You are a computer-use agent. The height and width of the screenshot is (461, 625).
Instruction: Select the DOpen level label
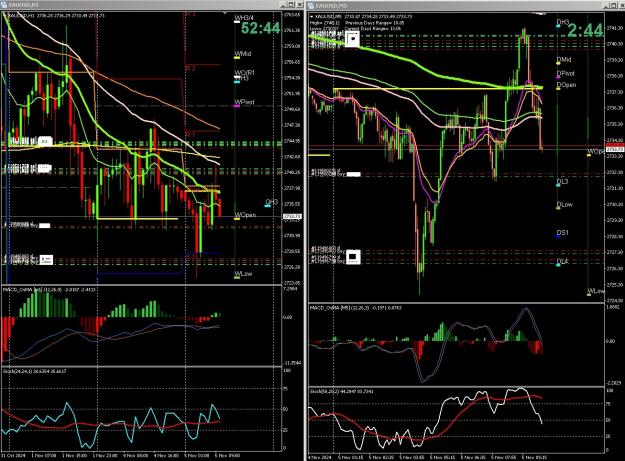[x=566, y=84]
